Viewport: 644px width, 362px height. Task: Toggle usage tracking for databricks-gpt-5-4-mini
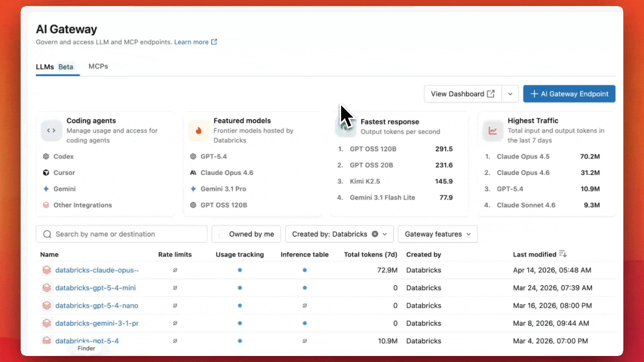coord(239,288)
